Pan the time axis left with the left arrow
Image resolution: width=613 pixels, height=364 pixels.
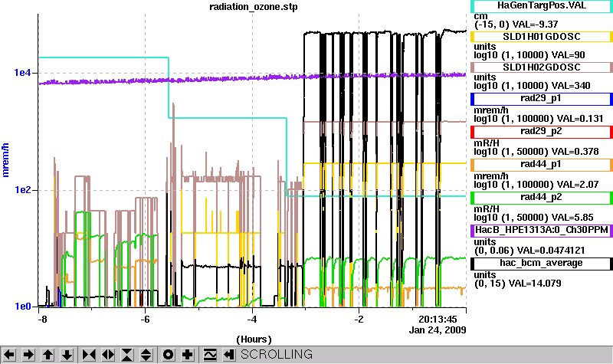[x=9, y=355]
